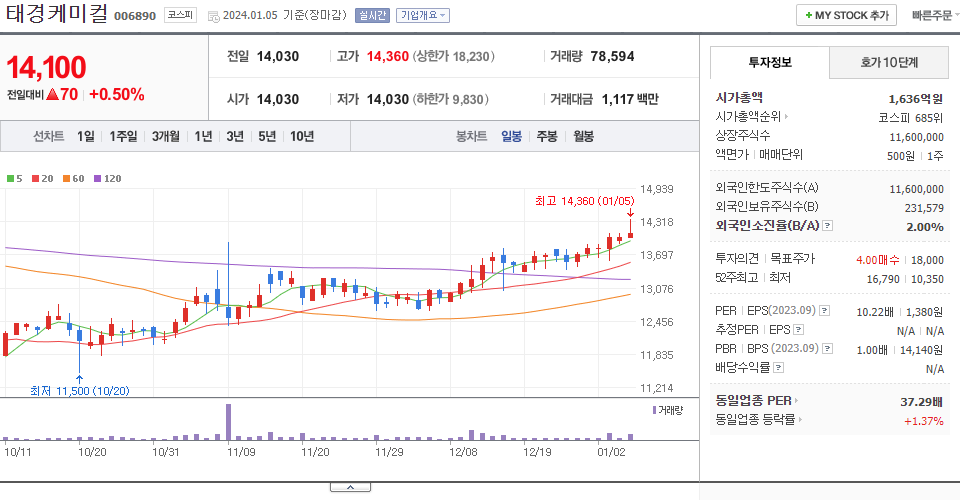Click the red 20-day moving average legend

[x=42, y=179]
